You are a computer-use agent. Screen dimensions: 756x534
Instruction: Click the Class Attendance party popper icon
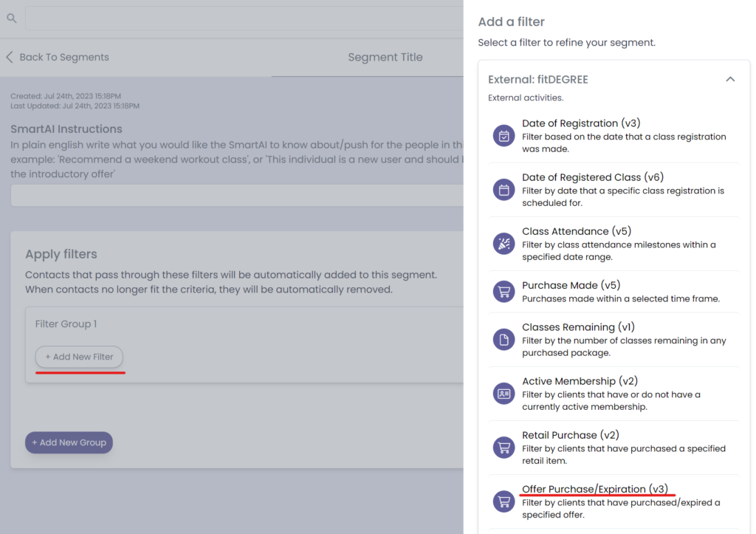(x=504, y=244)
